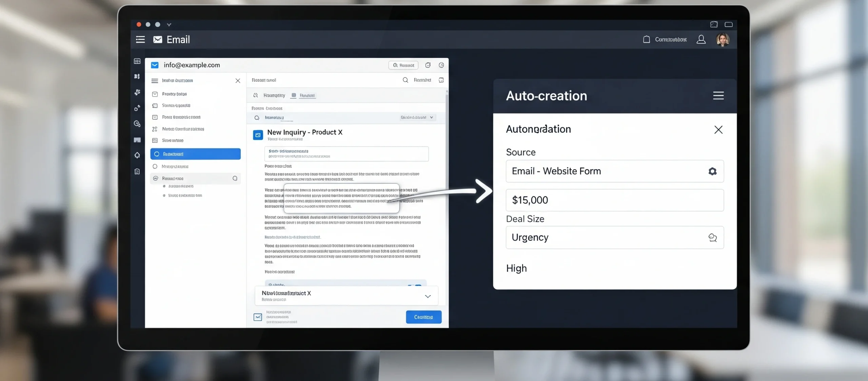This screenshot has height=381, width=868.
Task: Click the blue confirm button at bottom
Action: click(424, 317)
